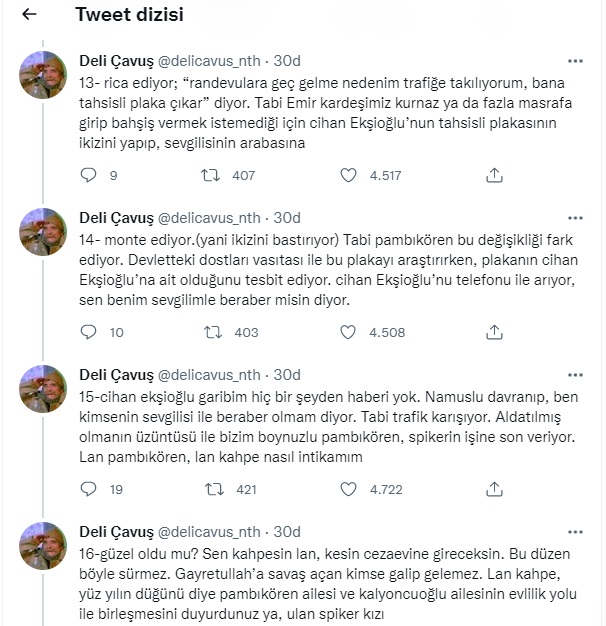Open more options on tweet 15
606x626 pixels.
pyautogui.click(x=575, y=375)
